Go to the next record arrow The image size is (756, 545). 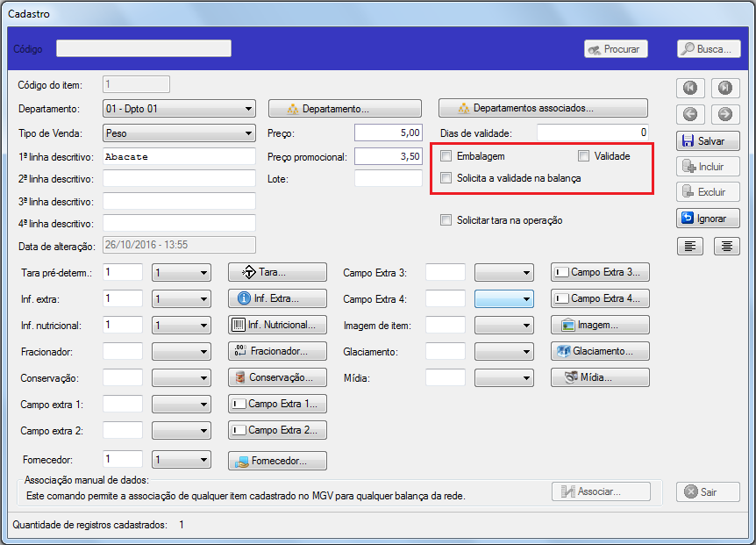[724, 114]
